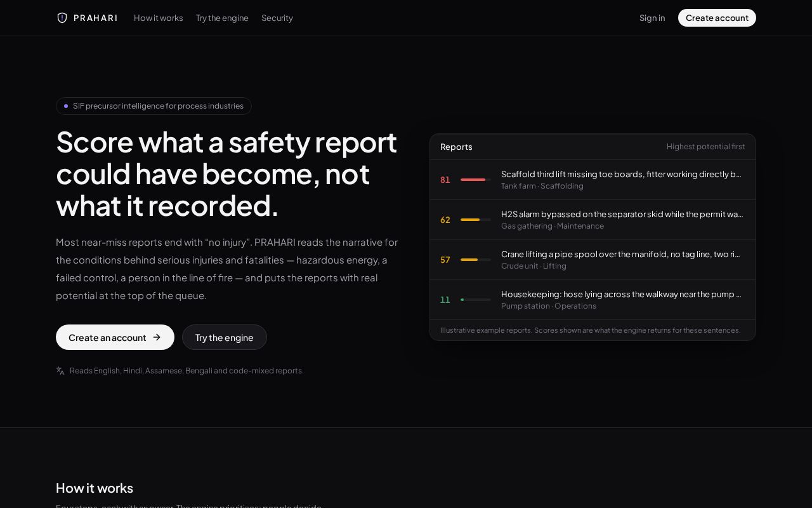This screenshot has width=812, height=508.
Task: Click the Highest potential first label
Action: [706, 147]
